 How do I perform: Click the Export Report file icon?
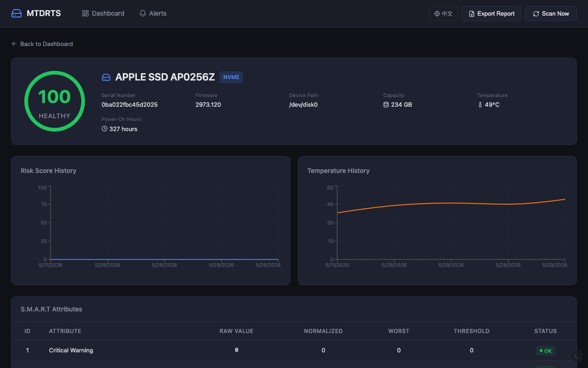tap(471, 14)
